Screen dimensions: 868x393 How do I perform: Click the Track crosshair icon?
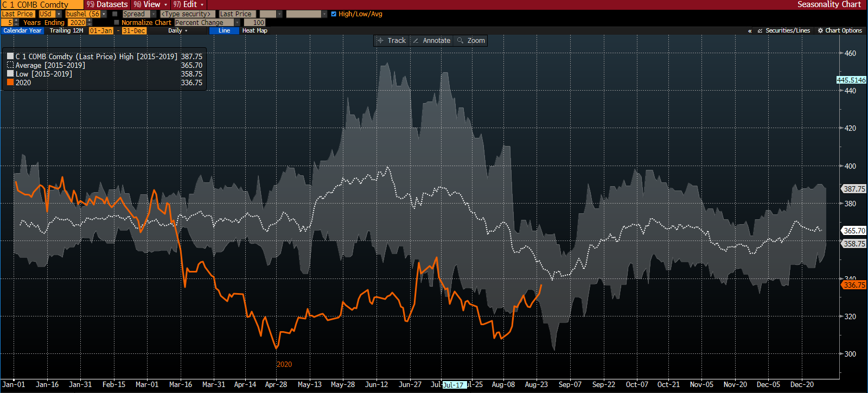[x=380, y=41]
